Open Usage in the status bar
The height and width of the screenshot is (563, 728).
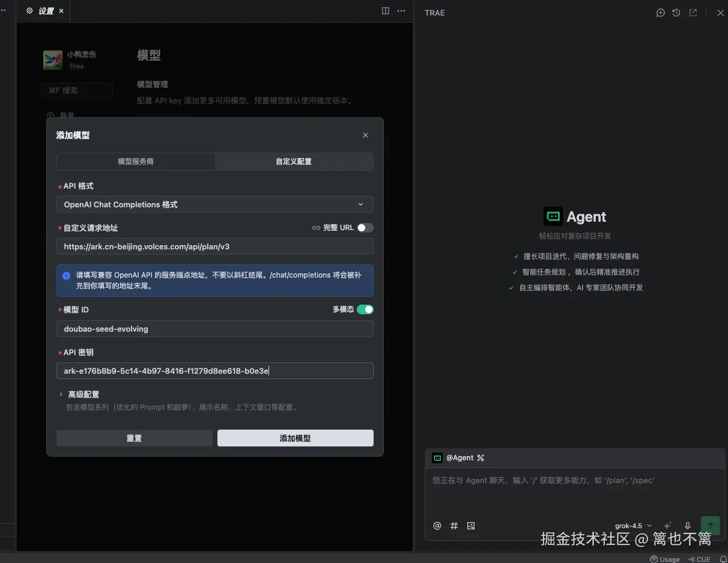665,559
